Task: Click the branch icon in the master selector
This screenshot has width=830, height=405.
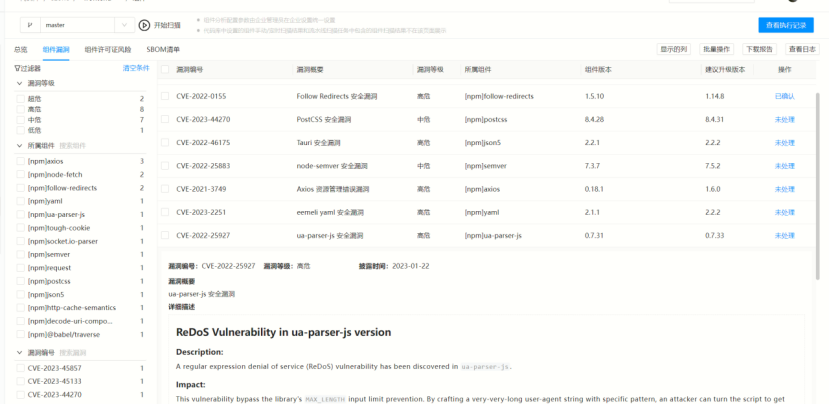Action: tap(30, 25)
